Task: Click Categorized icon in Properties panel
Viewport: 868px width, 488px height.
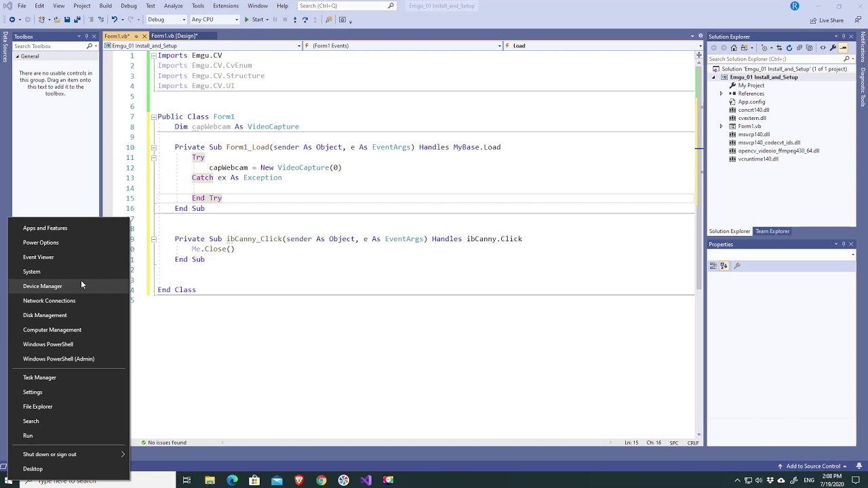Action: pyautogui.click(x=713, y=266)
